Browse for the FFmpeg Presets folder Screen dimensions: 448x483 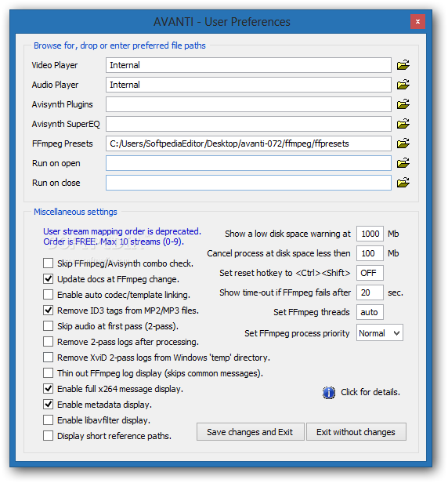pos(403,143)
